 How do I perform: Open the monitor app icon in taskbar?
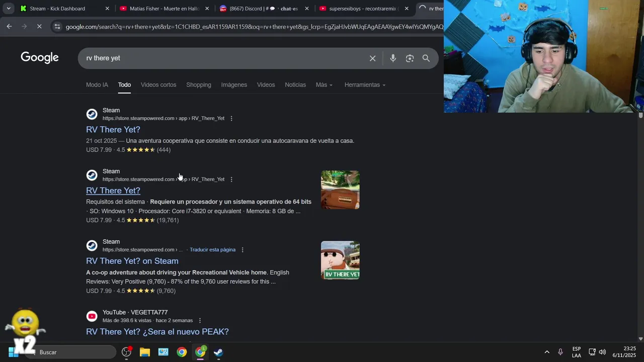[164, 352]
